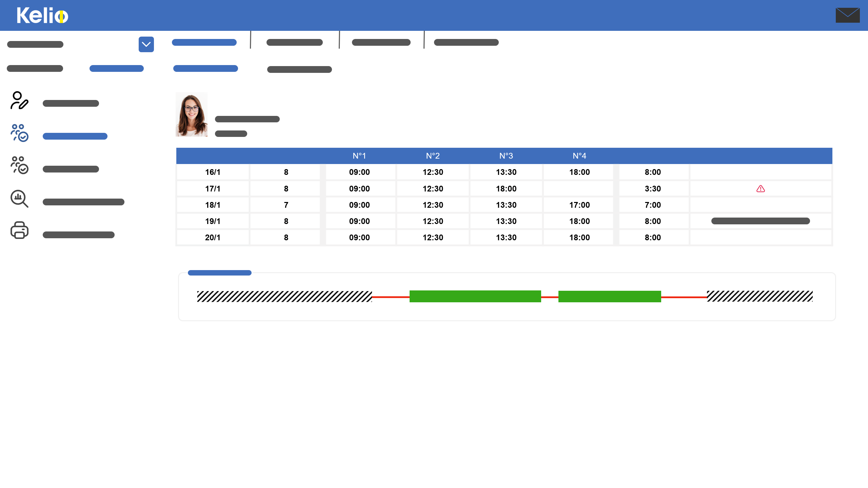Viewport: 868px width, 488px height.
Task: Expand the blue chevron dropdown
Action: (146, 44)
